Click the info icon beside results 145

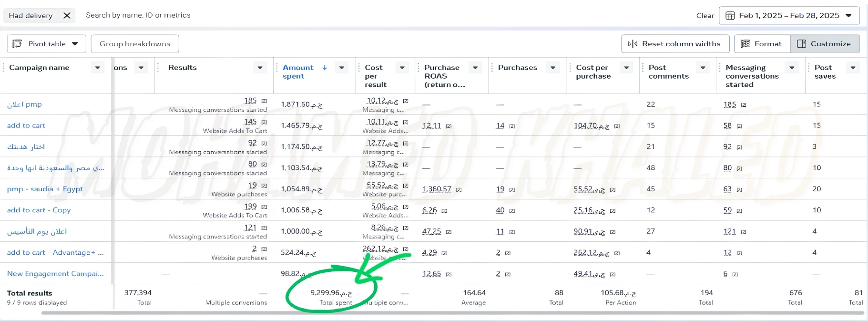[264, 122]
